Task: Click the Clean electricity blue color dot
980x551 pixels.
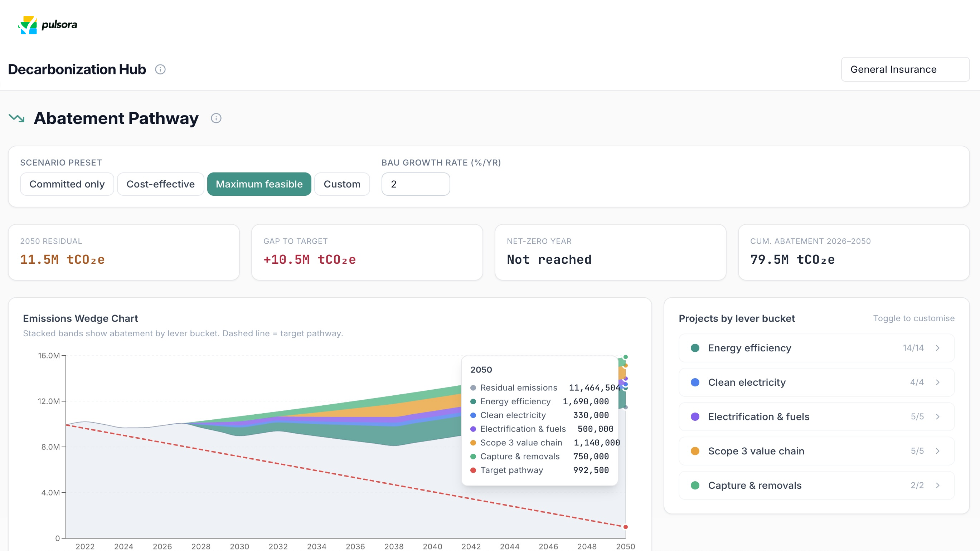Action: (695, 382)
